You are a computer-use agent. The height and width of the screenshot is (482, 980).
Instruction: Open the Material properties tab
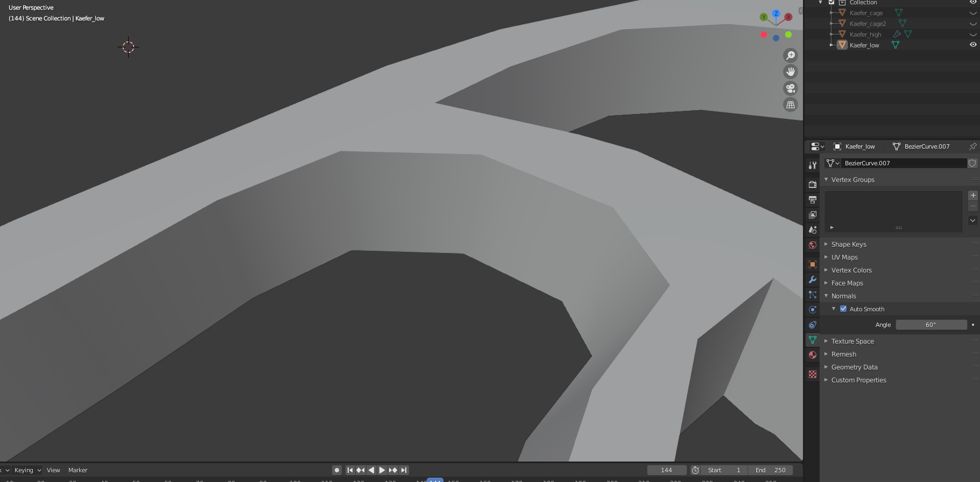coord(813,355)
